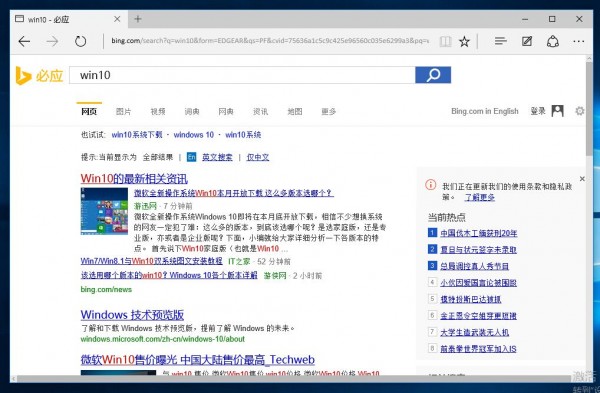600x393 pixels.
Task: Click the info icon in notice
Action: 430,185
